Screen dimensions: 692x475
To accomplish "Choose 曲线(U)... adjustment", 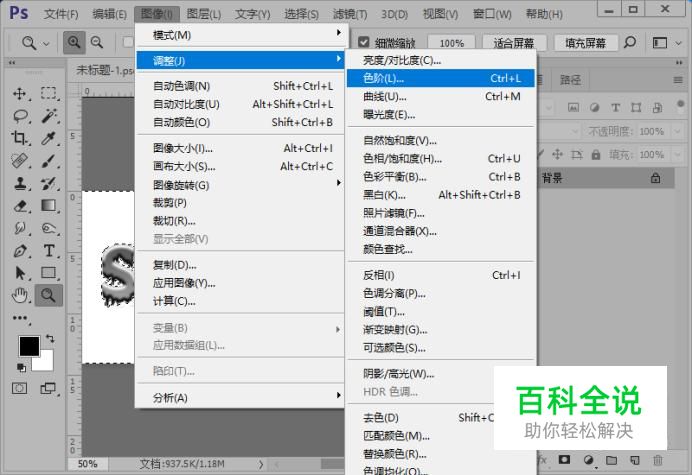I will point(440,97).
